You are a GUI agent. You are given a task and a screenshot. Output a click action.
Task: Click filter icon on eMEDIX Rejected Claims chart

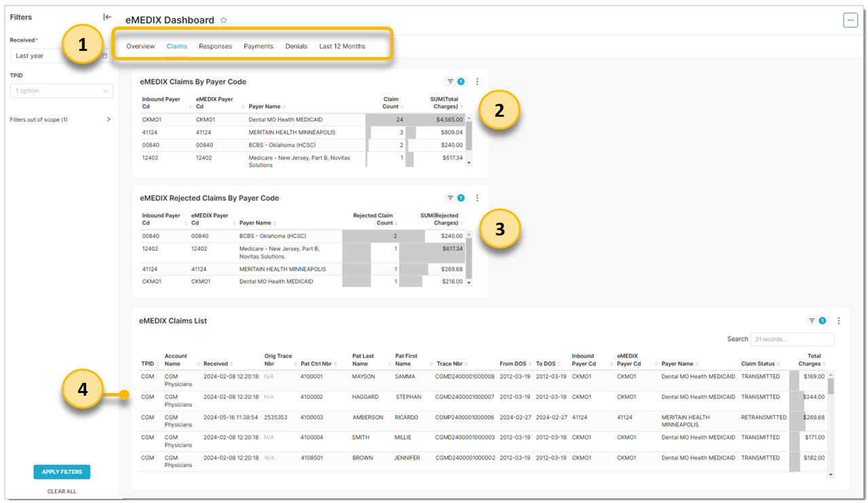(x=451, y=198)
